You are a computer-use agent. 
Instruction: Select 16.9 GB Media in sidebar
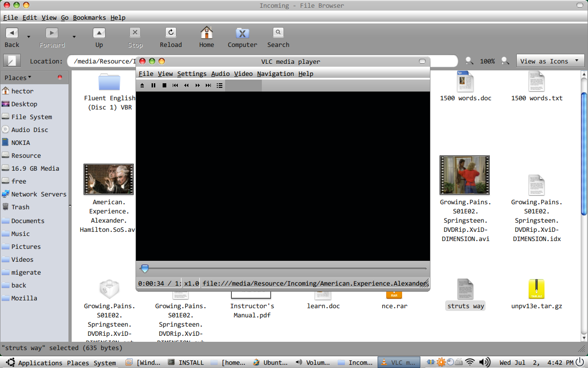click(34, 168)
